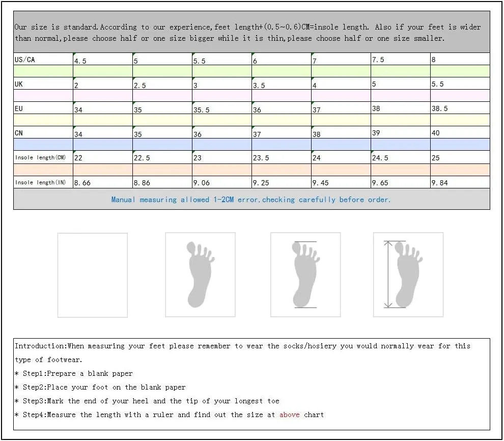Click the Insole length(IN) row label
This screenshot has height=441, width=504.
(43, 182)
